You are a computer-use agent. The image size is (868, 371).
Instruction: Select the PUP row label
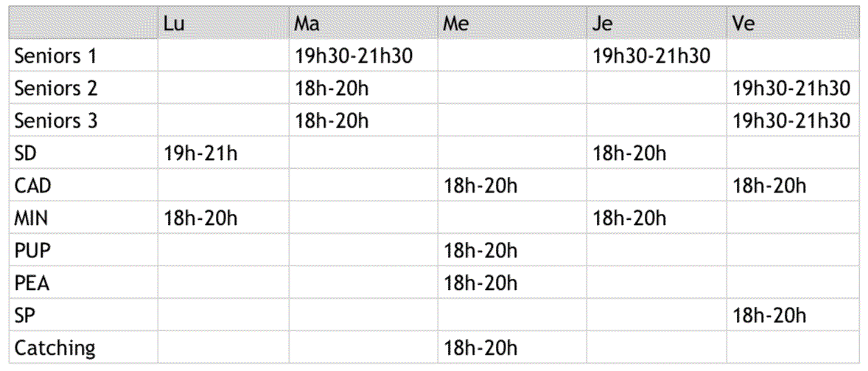[32, 251]
